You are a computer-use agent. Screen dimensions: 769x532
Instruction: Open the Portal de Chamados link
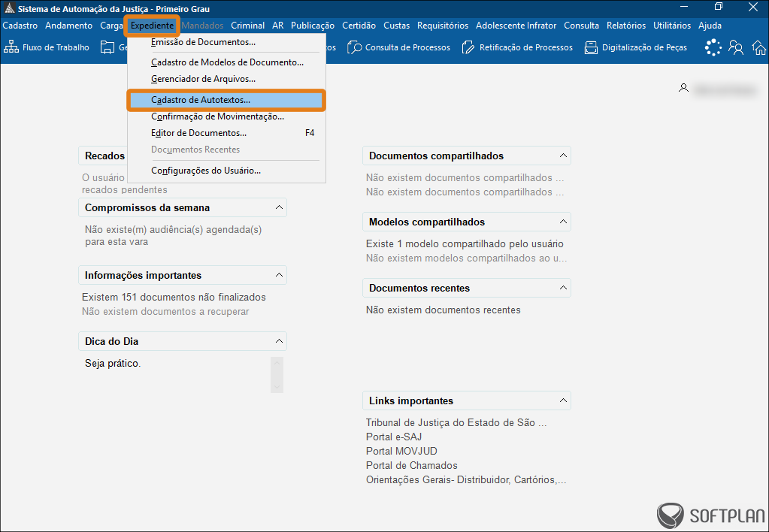tap(411, 465)
